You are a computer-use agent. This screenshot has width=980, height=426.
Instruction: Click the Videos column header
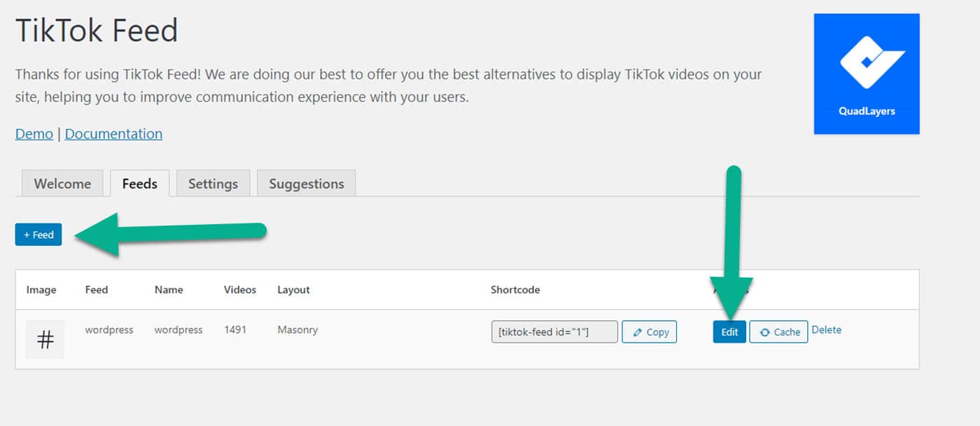(240, 290)
